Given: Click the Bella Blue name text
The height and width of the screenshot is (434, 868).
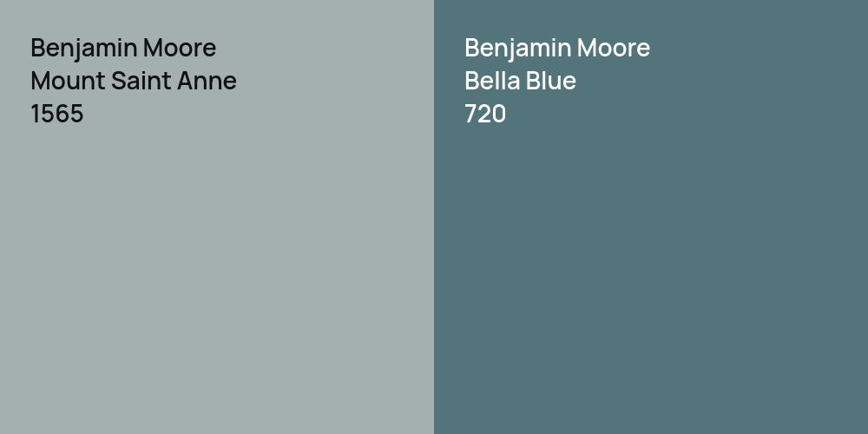Looking at the screenshot, I should (x=520, y=81).
